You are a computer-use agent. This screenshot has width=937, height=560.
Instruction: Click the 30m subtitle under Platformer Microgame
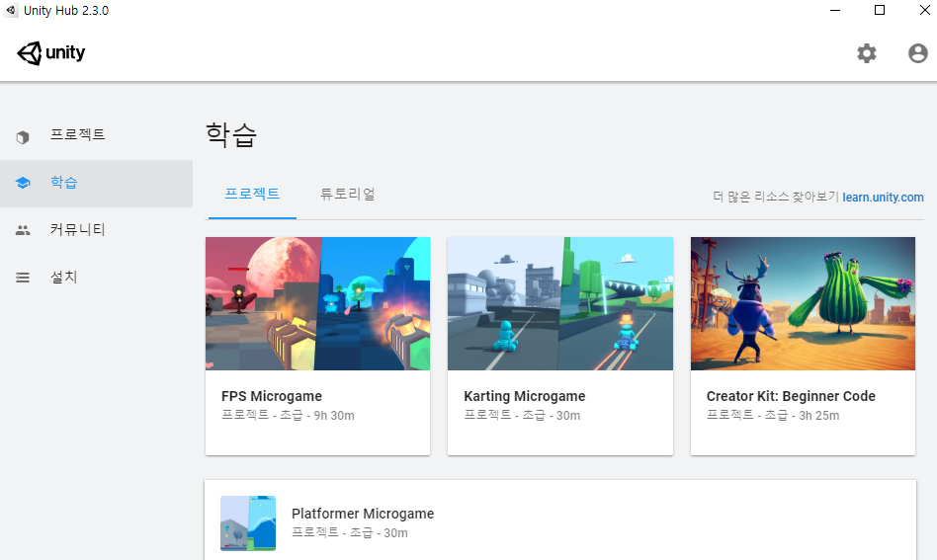(x=350, y=532)
